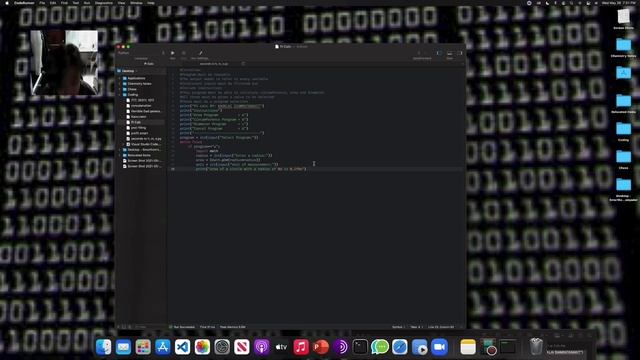Open the Horrible Dad jokes file
The image size is (640, 360).
click(144, 111)
